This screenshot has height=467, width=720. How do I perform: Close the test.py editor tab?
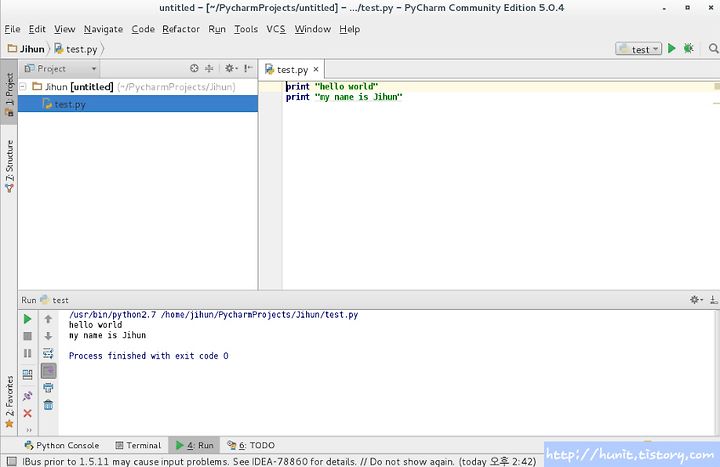click(316, 69)
